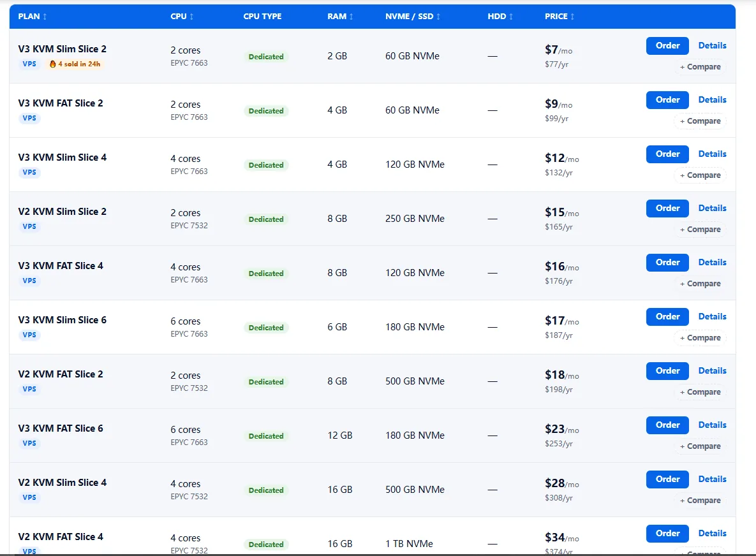Order the V3 KVM Slim Slice 6 plan
This screenshot has width=756, height=556.
pos(667,316)
